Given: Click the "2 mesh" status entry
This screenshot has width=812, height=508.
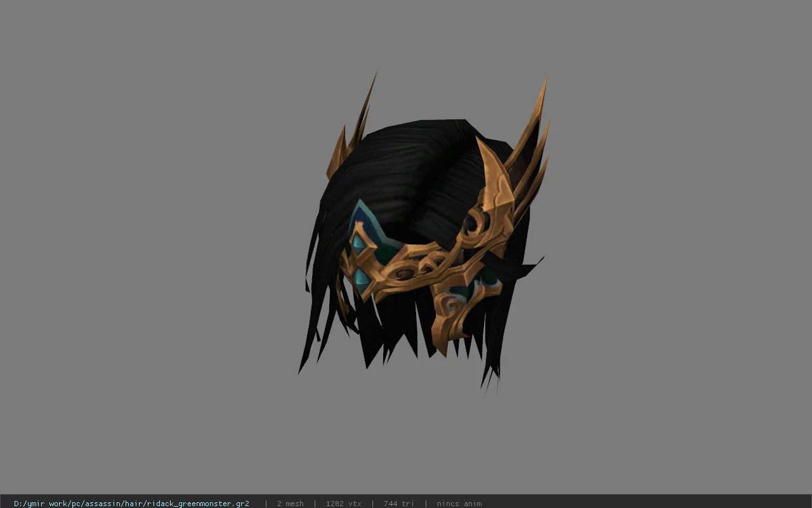Looking at the screenshot, I should click(x=291, y=504).
